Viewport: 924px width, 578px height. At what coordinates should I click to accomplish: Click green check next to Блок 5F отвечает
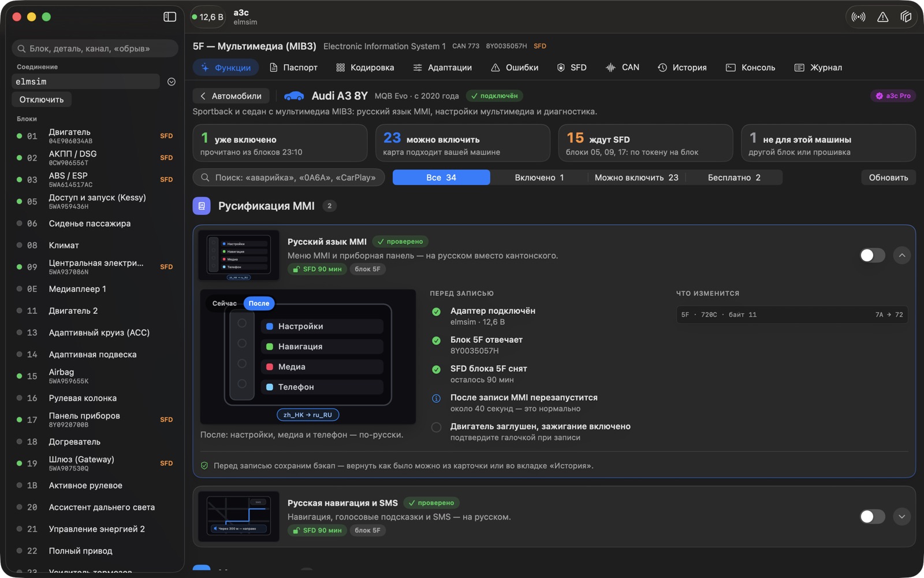click(437, 340)
